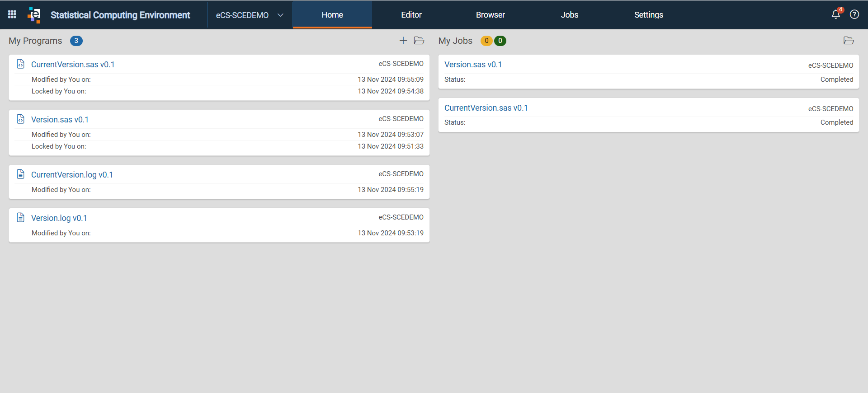Open Version.sas v0.1 in My Programs
The width and height of the screenshot is (868, 393).
tap(60, 120)
